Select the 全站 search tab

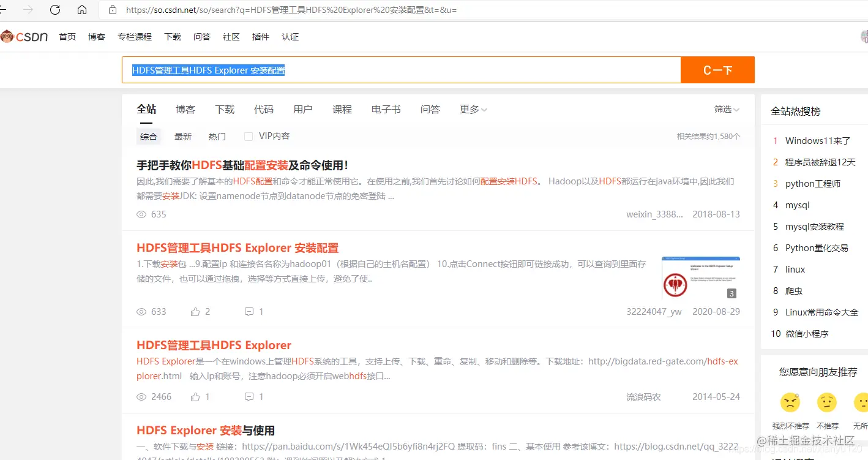coord(146,110)
